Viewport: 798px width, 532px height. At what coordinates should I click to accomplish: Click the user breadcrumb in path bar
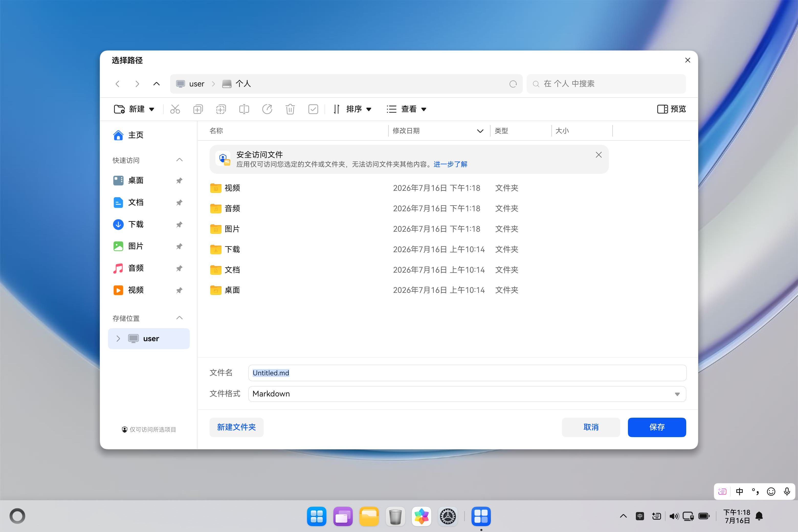[190, 84]
